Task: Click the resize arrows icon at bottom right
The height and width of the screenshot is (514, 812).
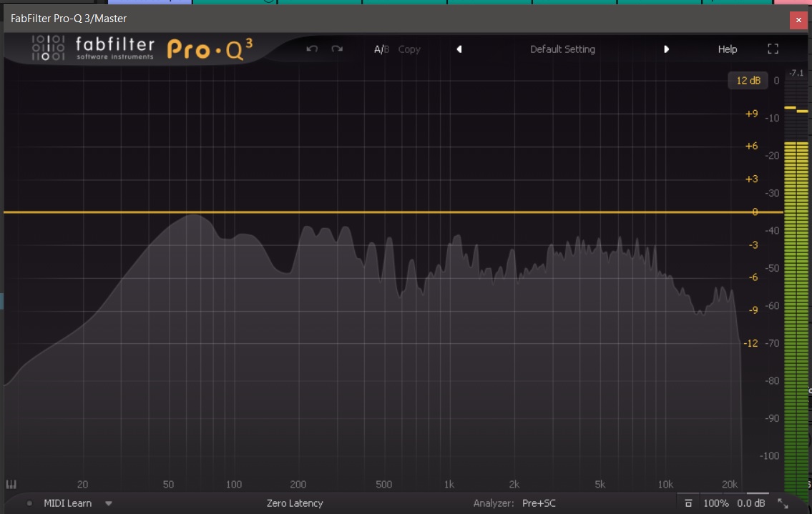Action: (783, 503)
